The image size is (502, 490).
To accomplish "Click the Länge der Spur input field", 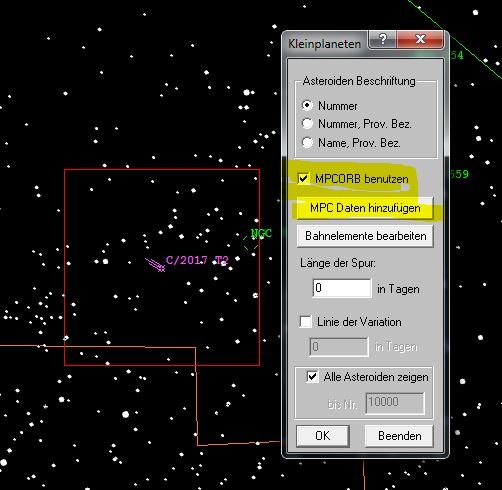I will [342, 288].
